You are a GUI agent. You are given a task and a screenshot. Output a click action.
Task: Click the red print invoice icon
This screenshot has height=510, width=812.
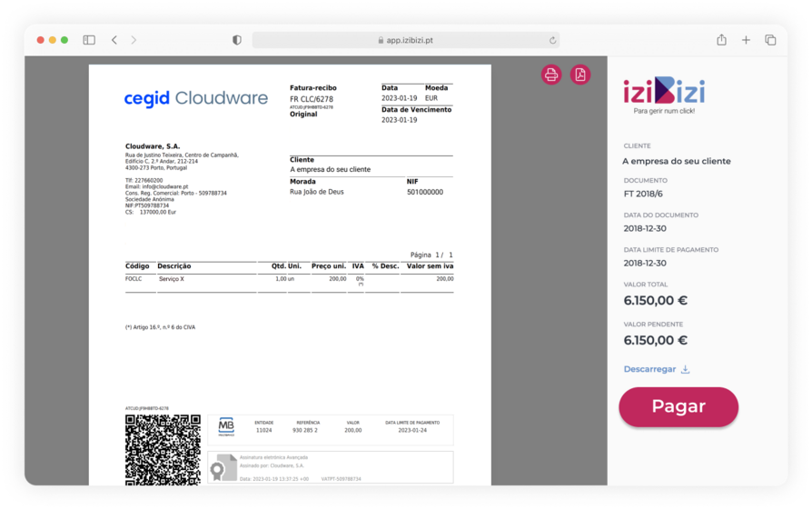tap(551, 75)
